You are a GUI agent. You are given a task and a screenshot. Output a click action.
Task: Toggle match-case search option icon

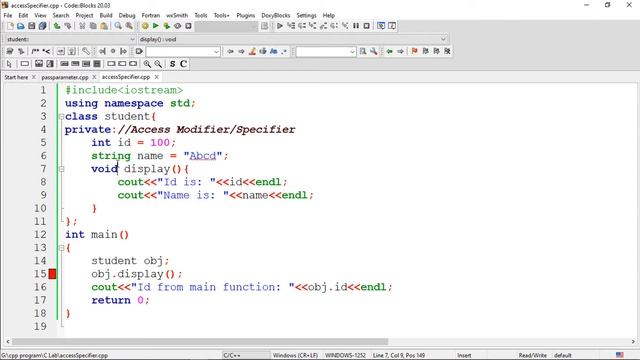coord(273,51)
